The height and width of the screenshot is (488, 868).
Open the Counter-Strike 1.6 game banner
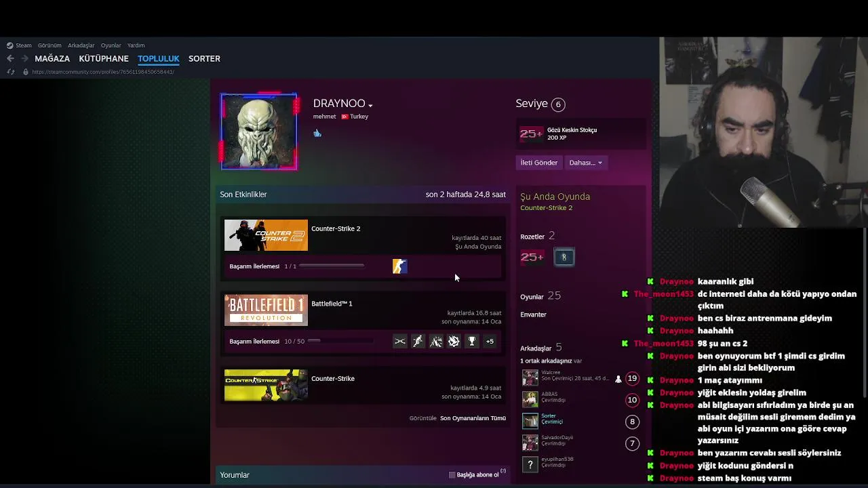(266, 385)
